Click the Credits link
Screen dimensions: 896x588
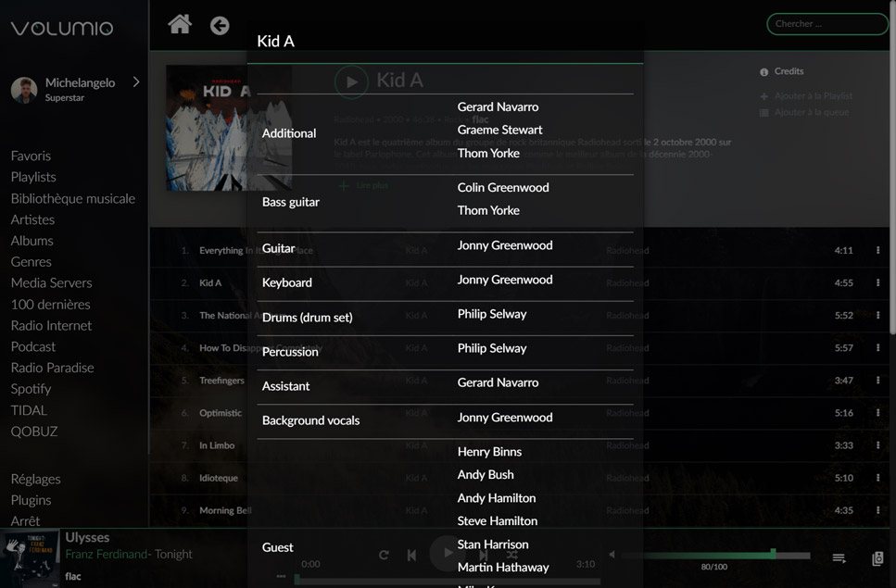pos(788,71)
